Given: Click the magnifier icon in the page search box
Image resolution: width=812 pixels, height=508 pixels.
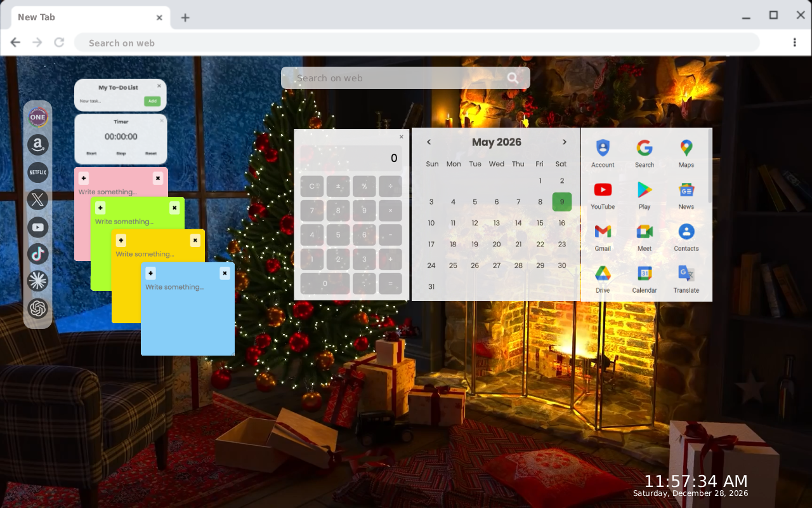Looking at the screenshot, I should click(x=513, y=78).
